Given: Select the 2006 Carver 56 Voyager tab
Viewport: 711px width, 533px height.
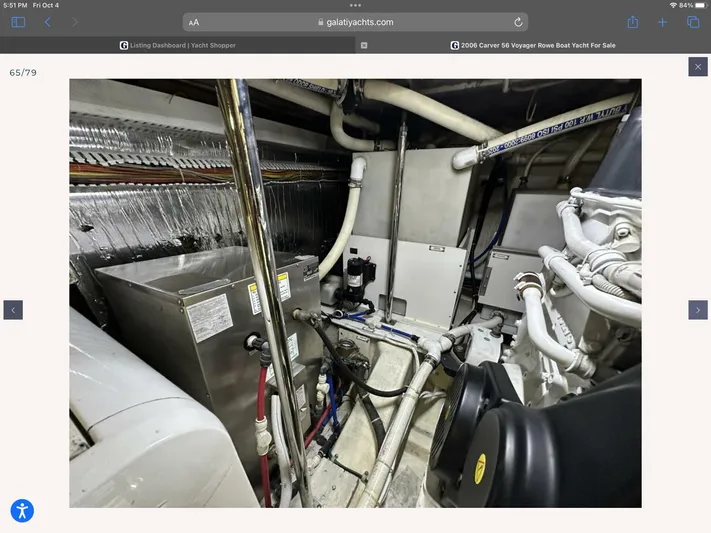Looking at the screenshot, I should [532, 45].
